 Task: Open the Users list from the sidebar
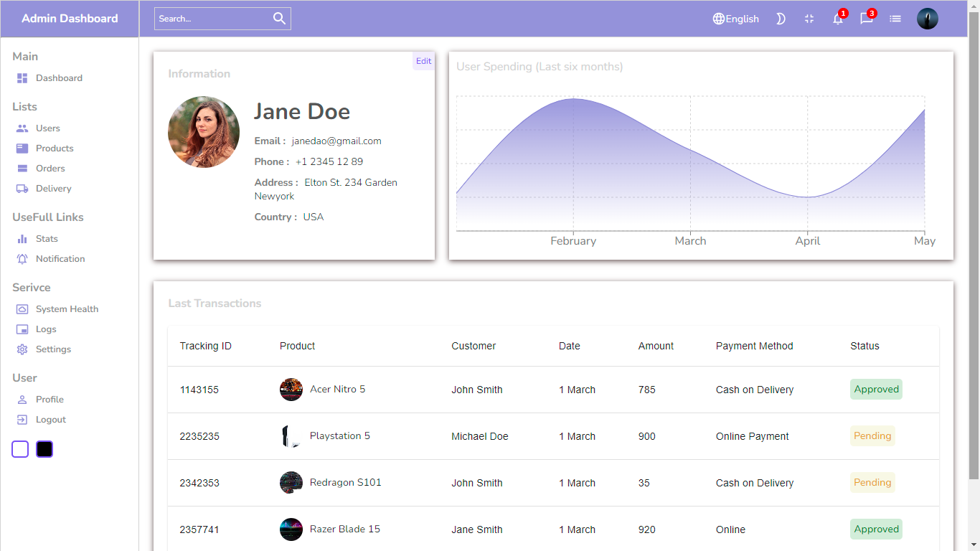pos(48,128)
